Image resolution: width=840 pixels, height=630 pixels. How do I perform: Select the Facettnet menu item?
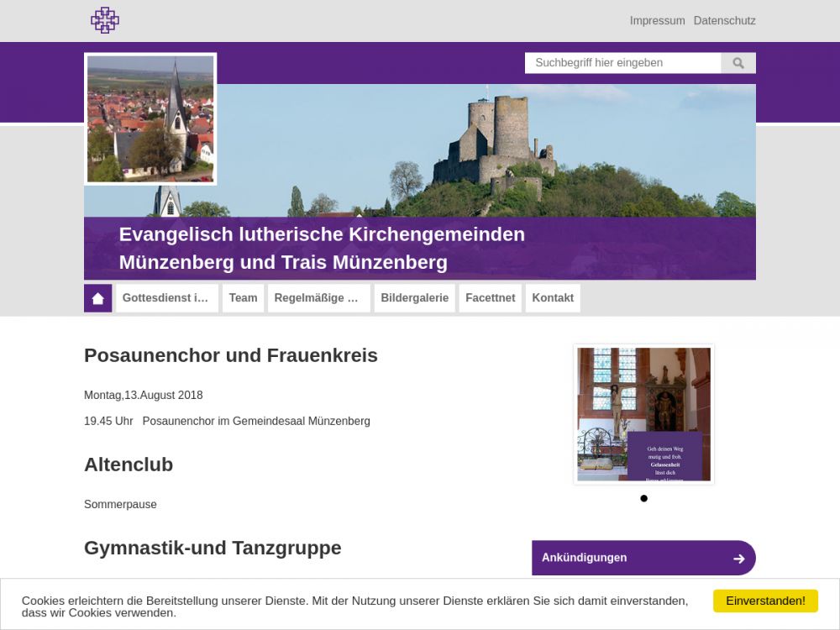pos(490,298)
